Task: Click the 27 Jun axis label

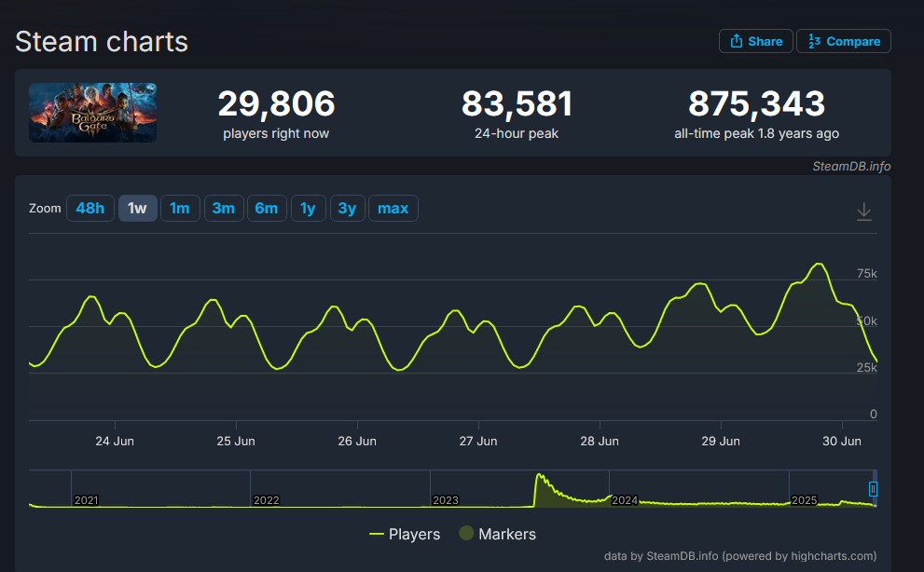Action: click(x=478, y=441)
